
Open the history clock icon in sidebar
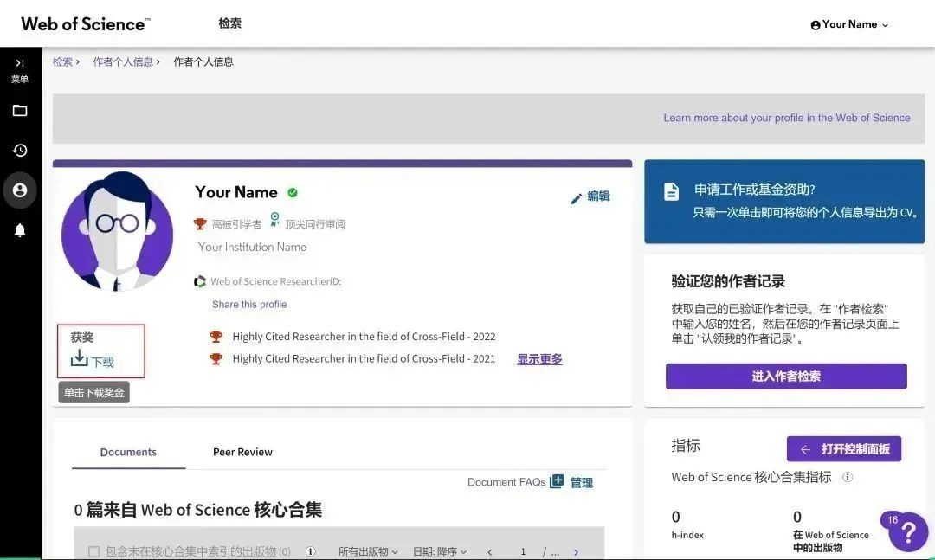pyautogui.click(x=20, y=151)
